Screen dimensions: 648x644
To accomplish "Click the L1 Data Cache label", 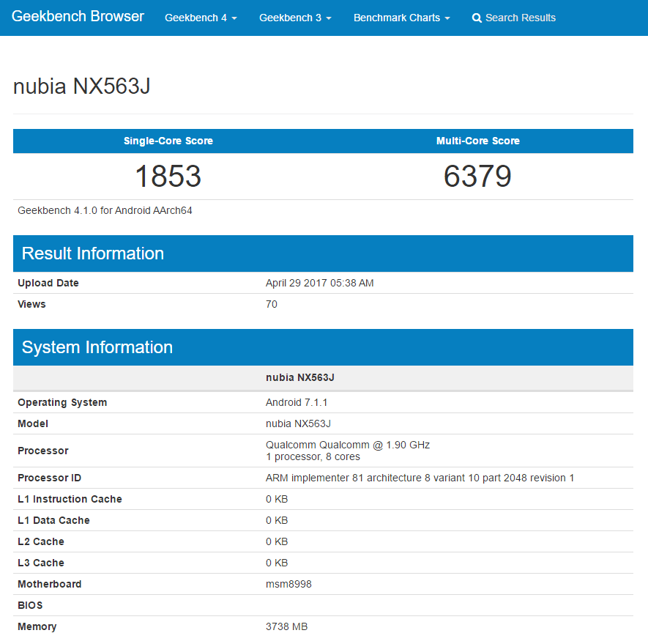I will (x=53, y=520).
